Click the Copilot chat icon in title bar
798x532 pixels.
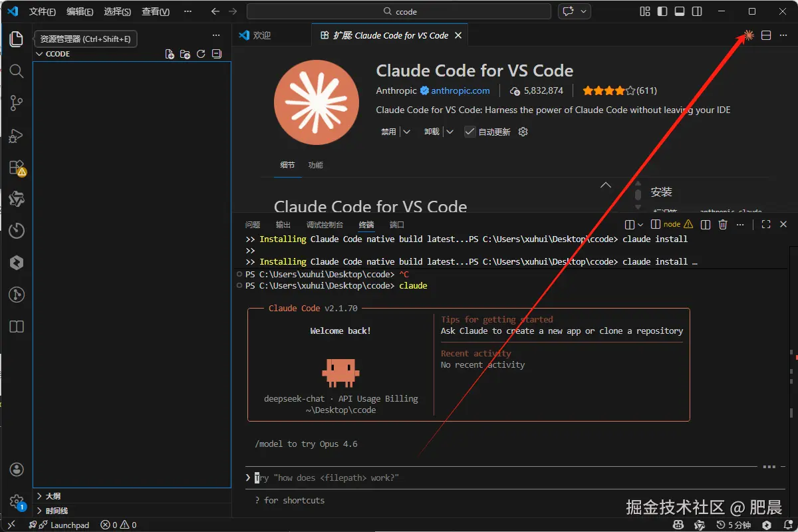tap(568, 11)
